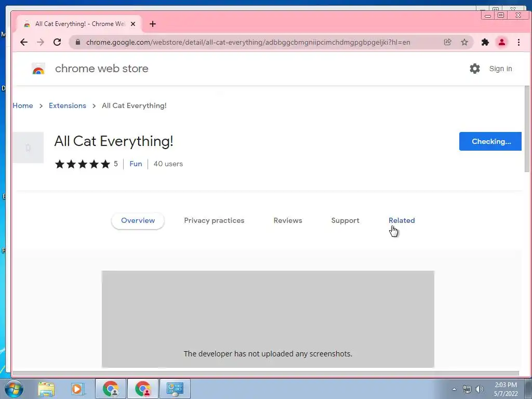
Task: Open a new tab with the plus button
Action: tap(153, 24)
